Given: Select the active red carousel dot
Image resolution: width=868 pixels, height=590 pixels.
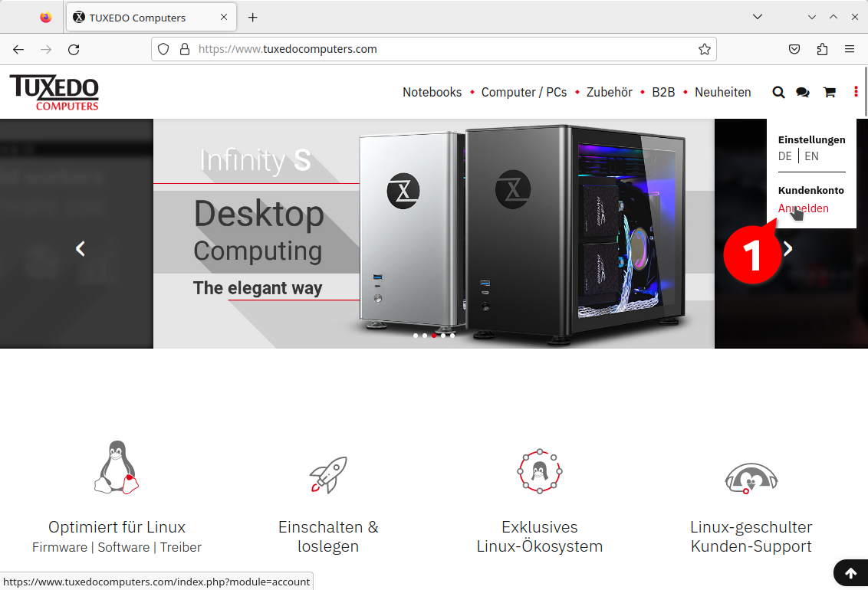Looking at the screenshot, I should (434, 336).
